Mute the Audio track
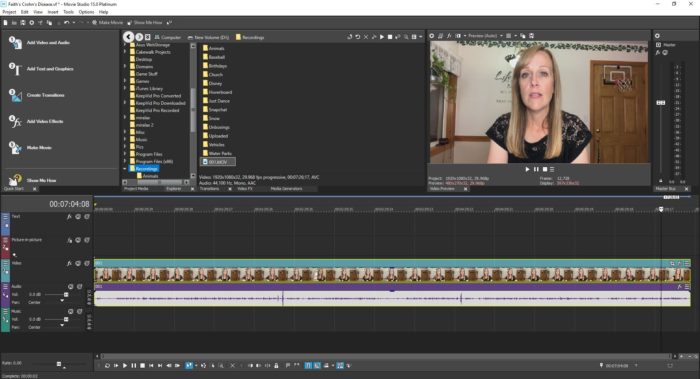This screenshot has height=379, width=700. tap(71, 287)
